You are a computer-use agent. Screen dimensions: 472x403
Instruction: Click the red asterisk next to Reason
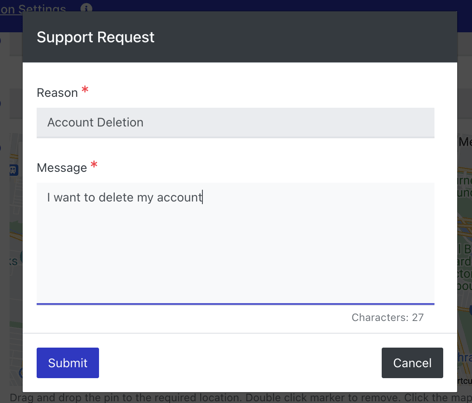coord(85,89)
